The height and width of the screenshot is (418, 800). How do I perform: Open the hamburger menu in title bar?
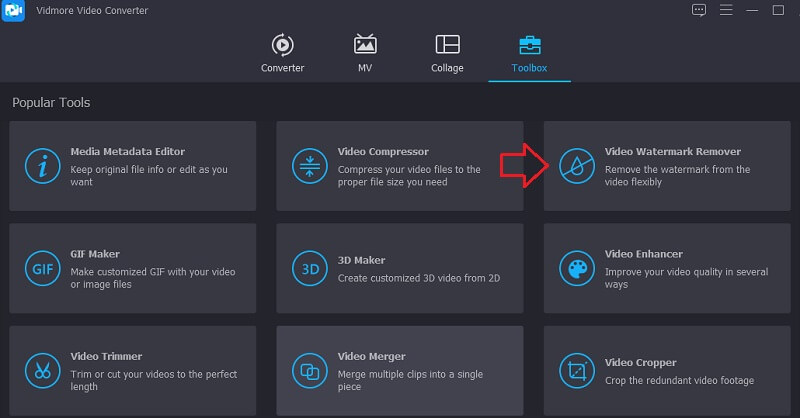click(x=725, y=10)
